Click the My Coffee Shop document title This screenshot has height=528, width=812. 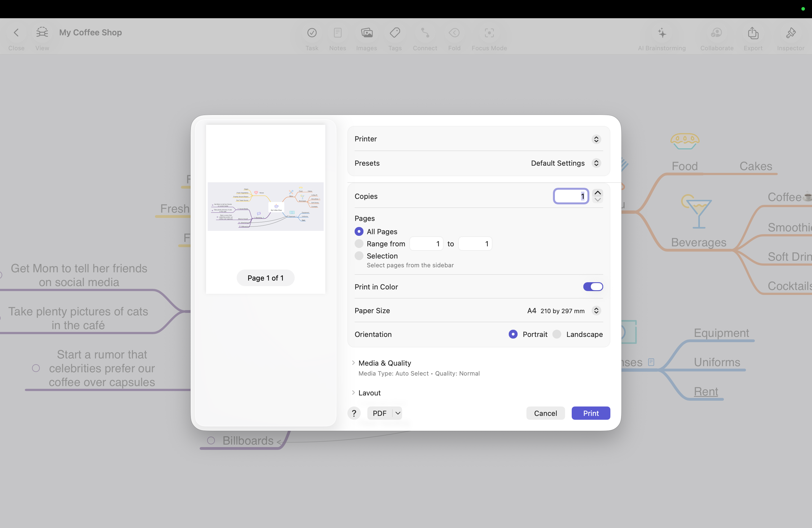click(90, 32)
